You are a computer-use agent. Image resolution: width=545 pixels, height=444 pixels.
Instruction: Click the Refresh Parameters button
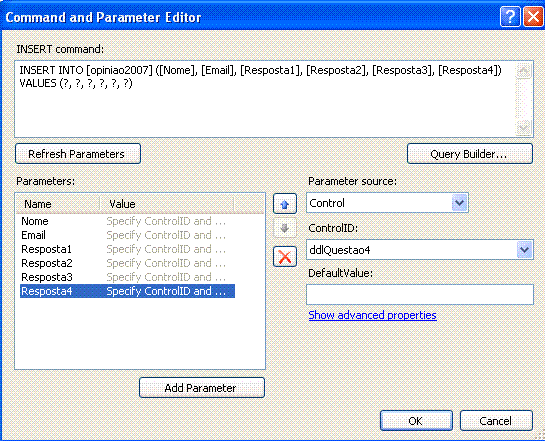pos(78,154)
